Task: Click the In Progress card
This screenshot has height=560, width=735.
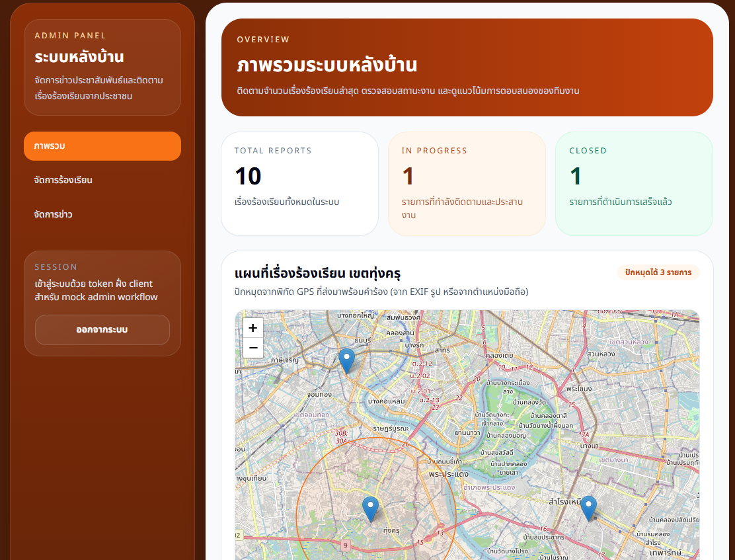Action: 467,184
